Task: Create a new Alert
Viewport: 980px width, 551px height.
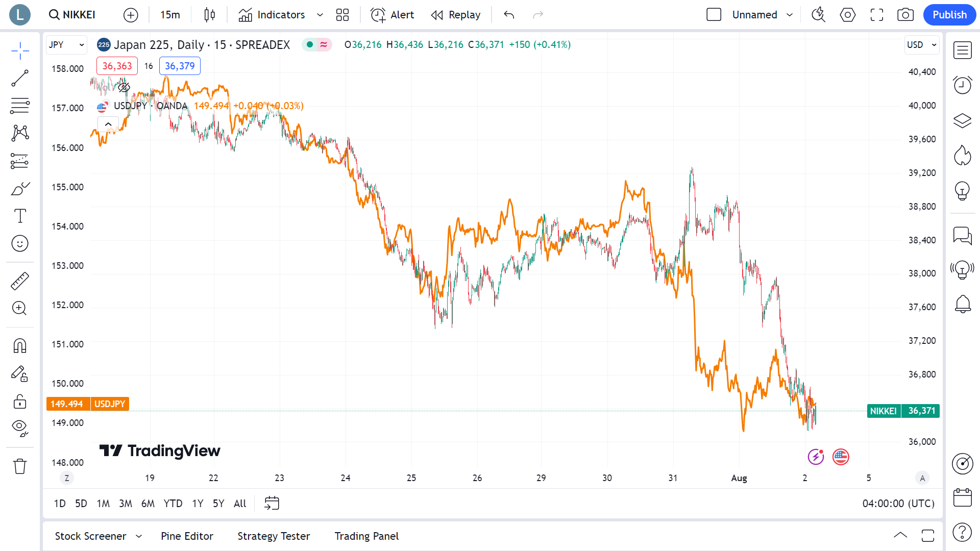Action: (392, 15)
